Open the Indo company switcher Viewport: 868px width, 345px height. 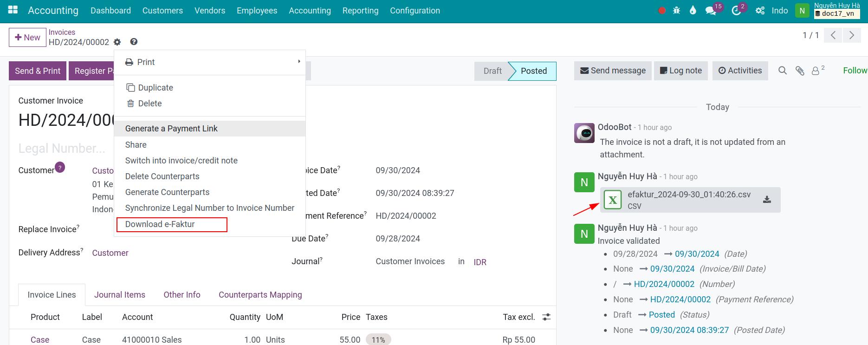click(x=780, y=11)
